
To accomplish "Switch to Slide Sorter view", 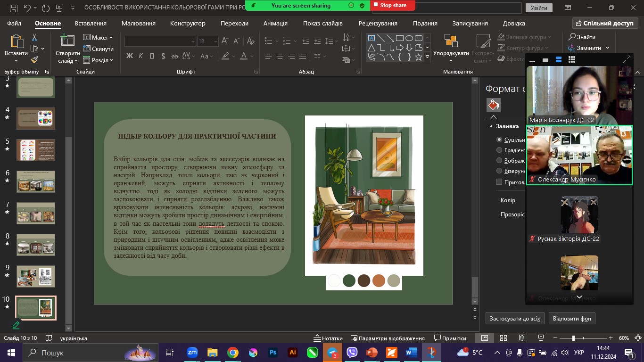I will (503, 338).
